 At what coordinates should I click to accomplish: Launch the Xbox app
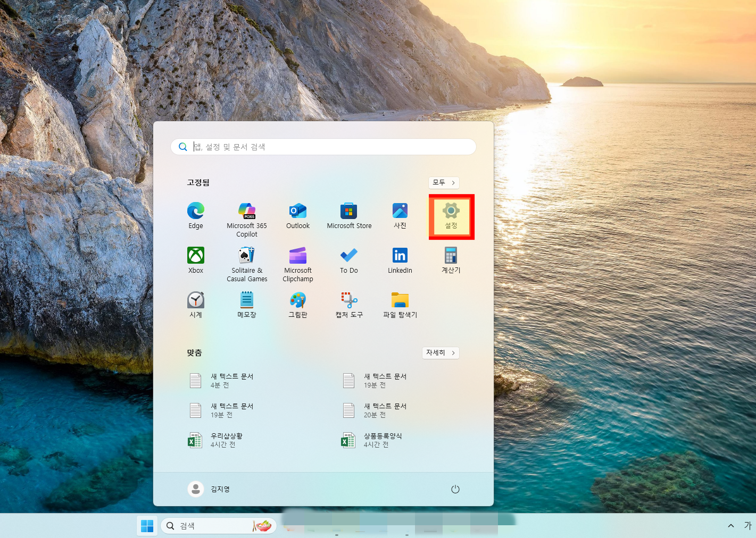(x=196, y=260)
